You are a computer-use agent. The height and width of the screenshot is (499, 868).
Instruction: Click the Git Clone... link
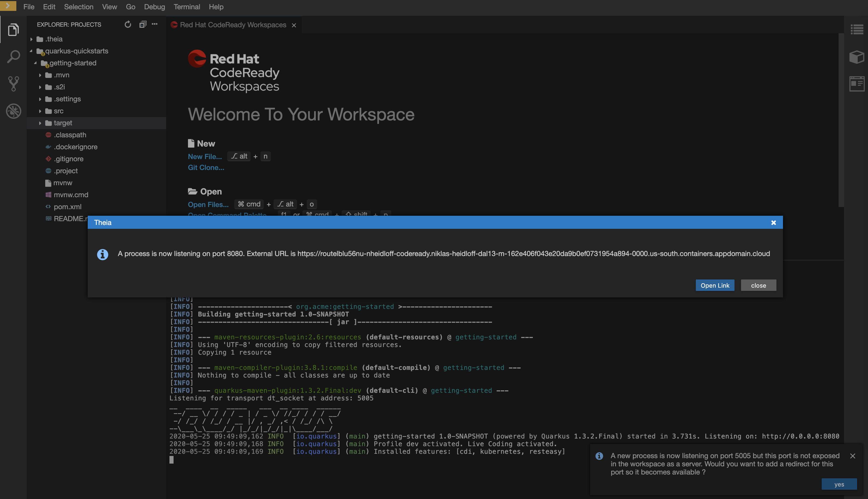click(x=206, y=168)
